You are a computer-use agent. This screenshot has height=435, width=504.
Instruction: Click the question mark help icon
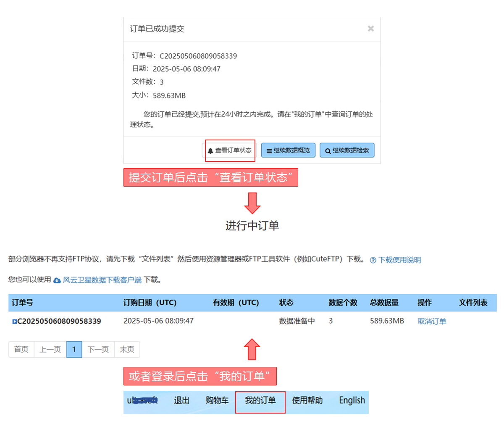point(373,260)
